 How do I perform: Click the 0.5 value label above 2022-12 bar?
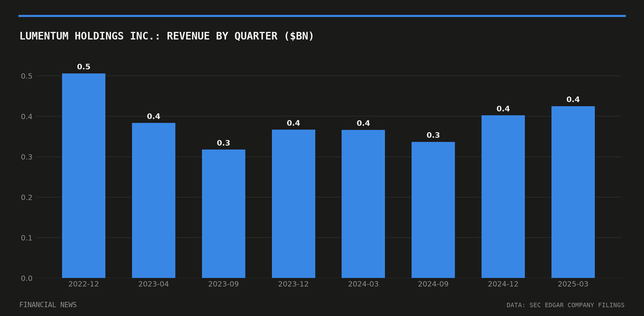pos(84,67)
